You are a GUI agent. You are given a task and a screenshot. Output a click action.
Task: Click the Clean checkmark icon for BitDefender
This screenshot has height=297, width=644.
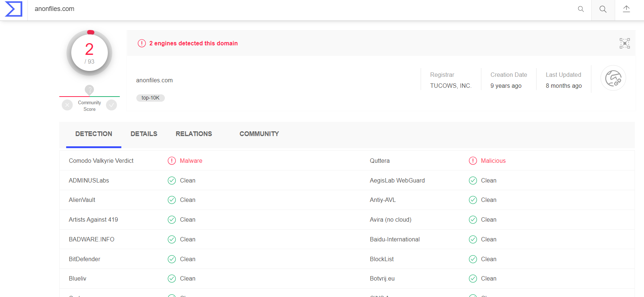tap(172, 259)
